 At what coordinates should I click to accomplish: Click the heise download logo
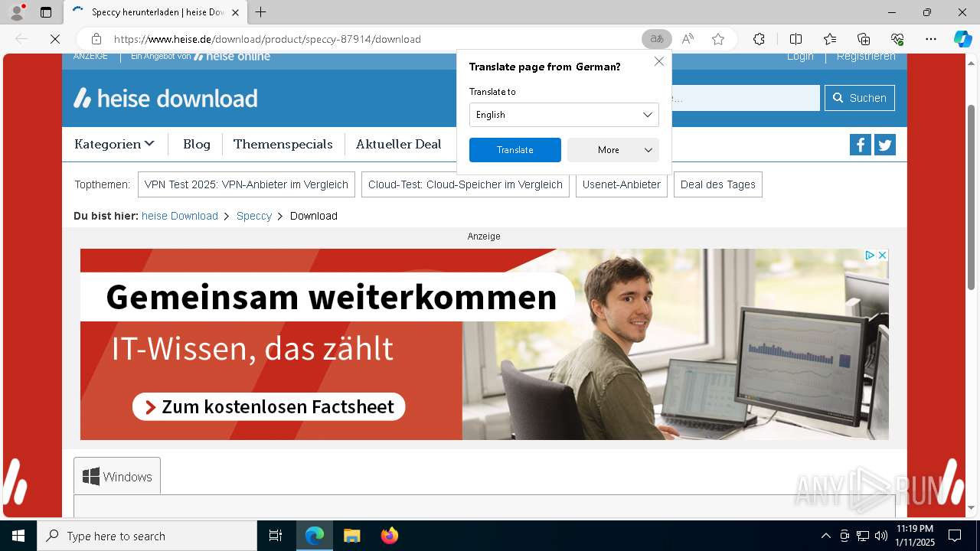click(165, 98)
